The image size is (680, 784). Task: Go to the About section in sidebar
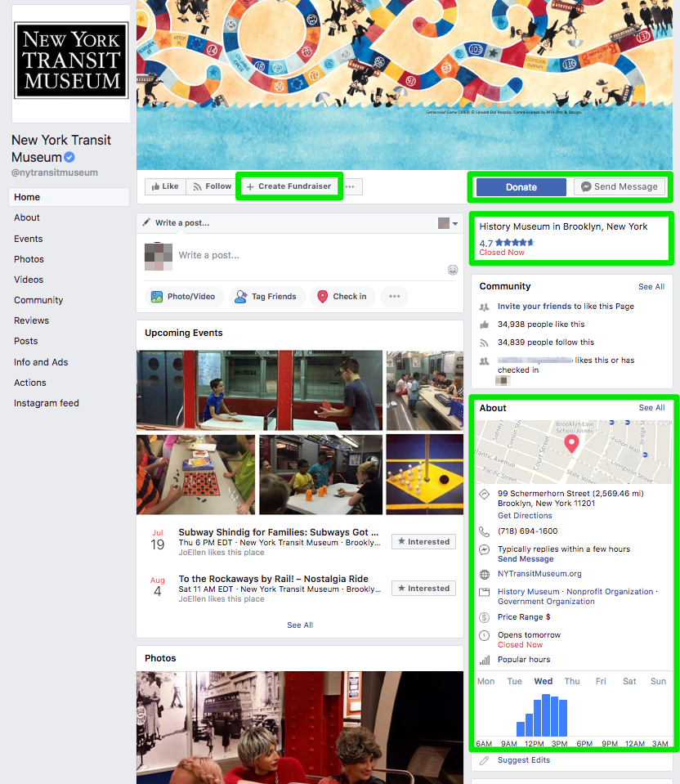coord(27,217)
